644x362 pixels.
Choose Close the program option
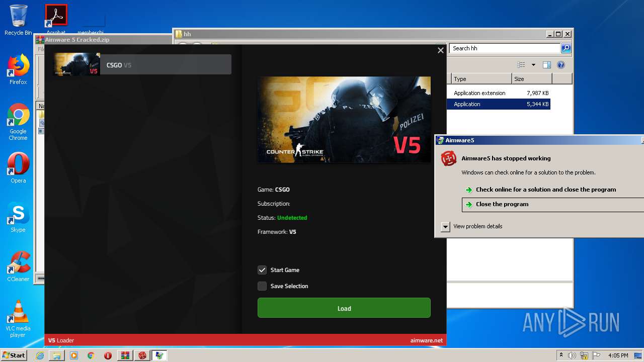(x=552, y=204)
